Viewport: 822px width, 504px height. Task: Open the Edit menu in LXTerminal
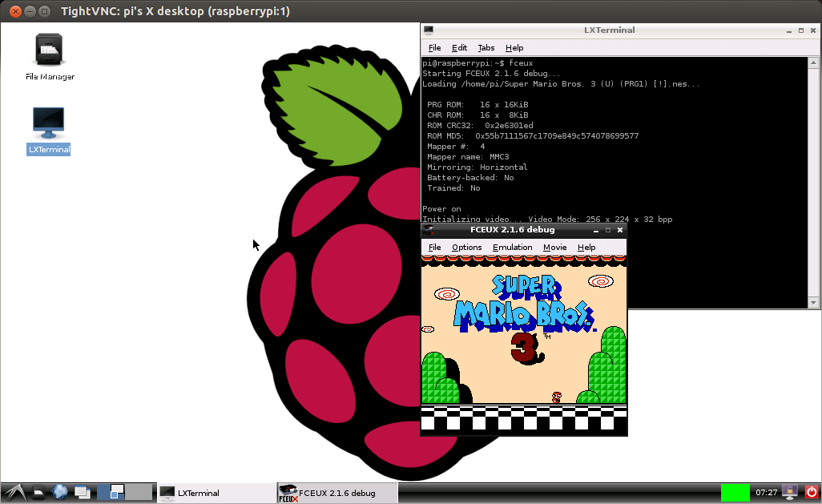[x=459, y=48]
